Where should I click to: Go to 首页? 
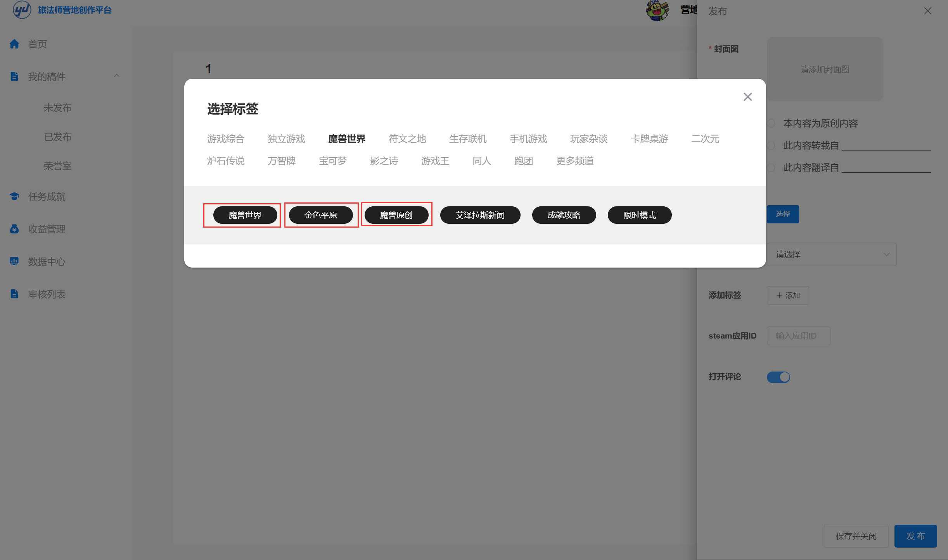[x=37, y=44]
